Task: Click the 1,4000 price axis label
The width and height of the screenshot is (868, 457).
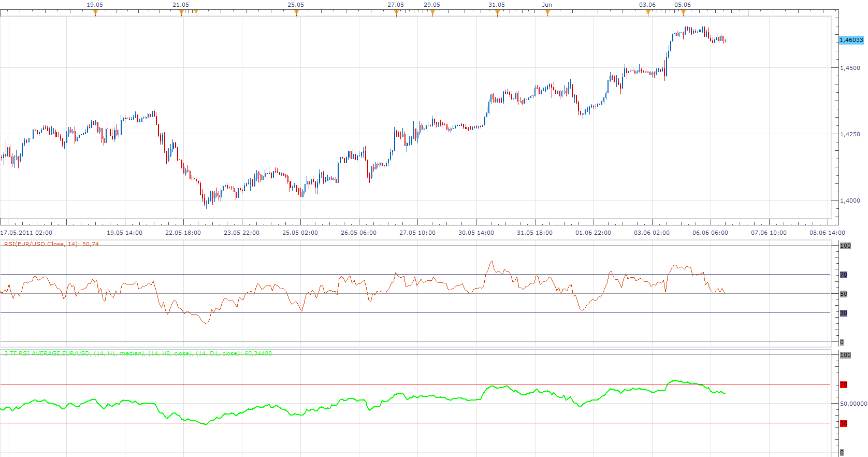Action: click(x=850, y=201)
